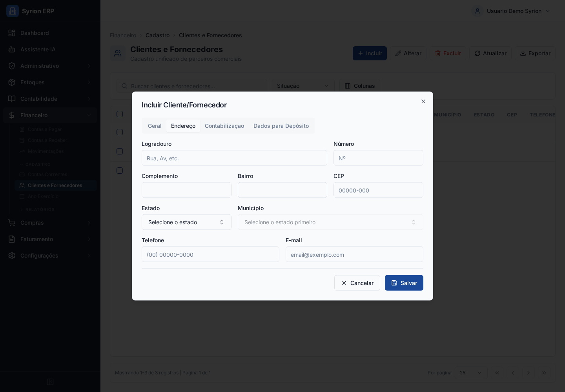Open the Colunas selector button
Viewport: 565px width, 392px height.
360,86
